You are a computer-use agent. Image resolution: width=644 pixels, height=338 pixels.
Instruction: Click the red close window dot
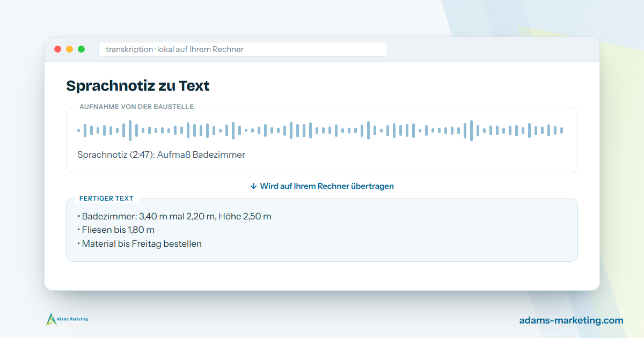(57, 49)
